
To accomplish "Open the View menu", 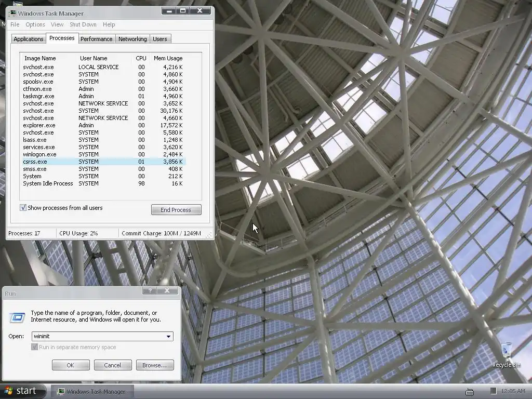I will (x=57, y=24).
